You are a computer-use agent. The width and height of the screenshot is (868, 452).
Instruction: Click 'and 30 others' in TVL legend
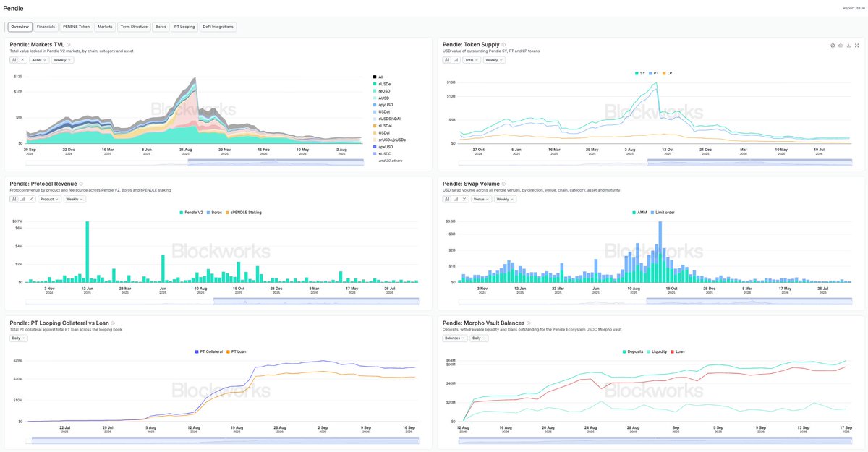click(x=391, y=160)
